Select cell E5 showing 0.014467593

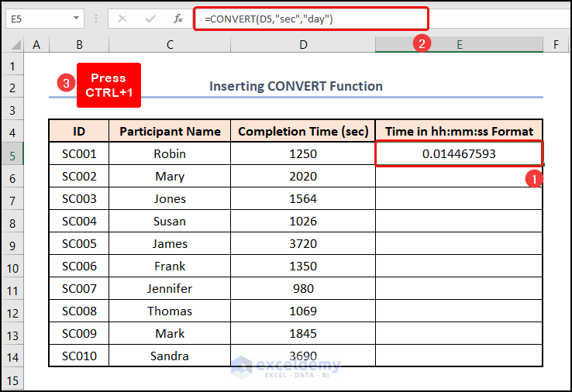(x=460, y=153)
